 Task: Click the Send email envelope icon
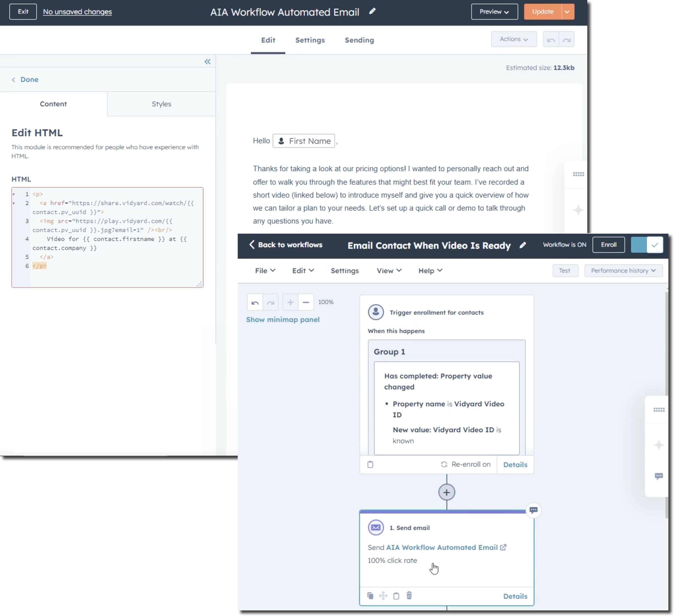[x=376, y=527]
